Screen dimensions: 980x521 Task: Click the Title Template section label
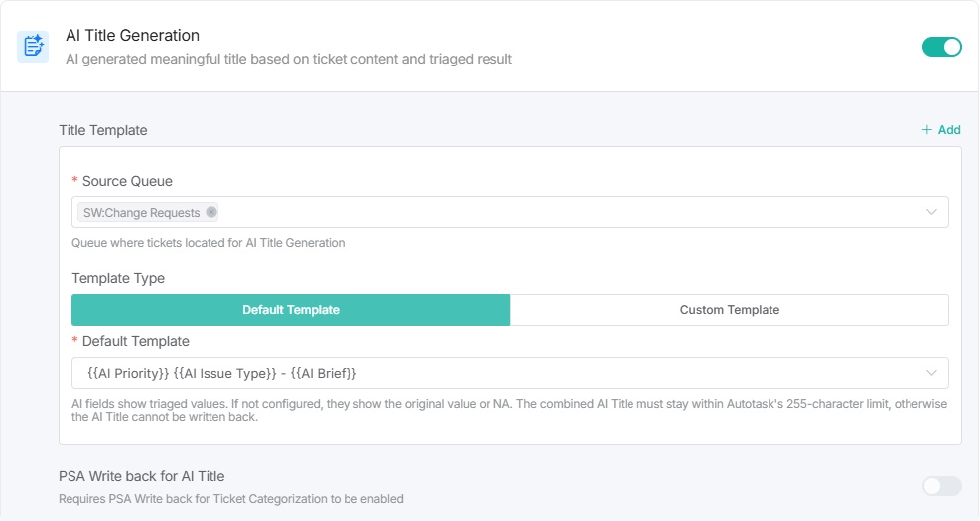[x=103, y=130]
